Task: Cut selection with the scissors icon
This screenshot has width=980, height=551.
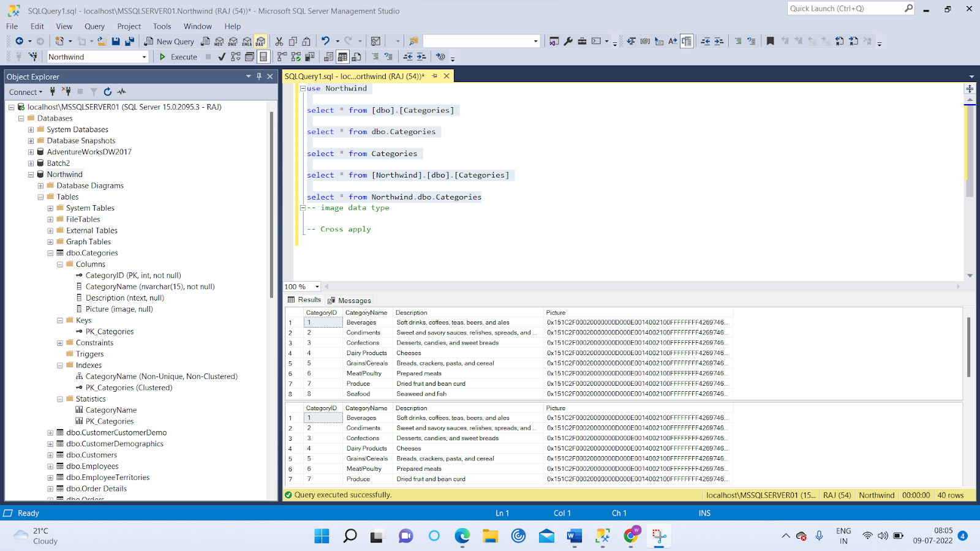Action: [279, 41]
